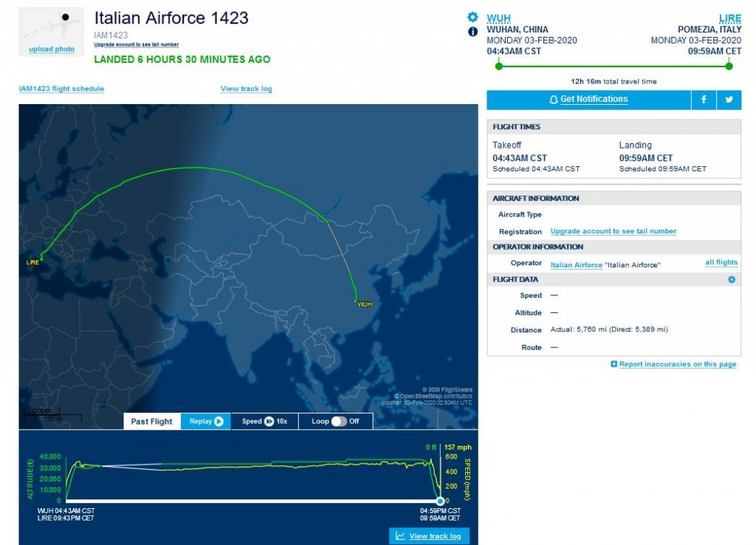Click the 10x speed fast-forward icon
756x545 pixels.
(x=269, y=422)
